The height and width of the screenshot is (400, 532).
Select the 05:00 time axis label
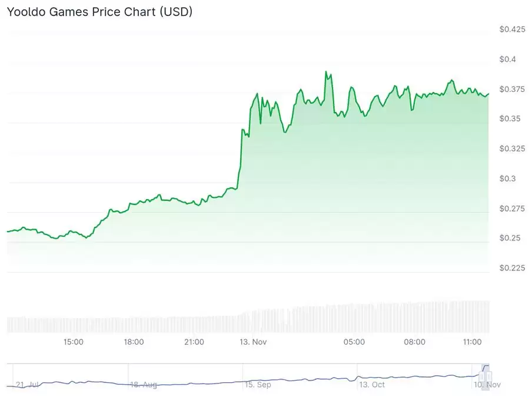point(354,342)
